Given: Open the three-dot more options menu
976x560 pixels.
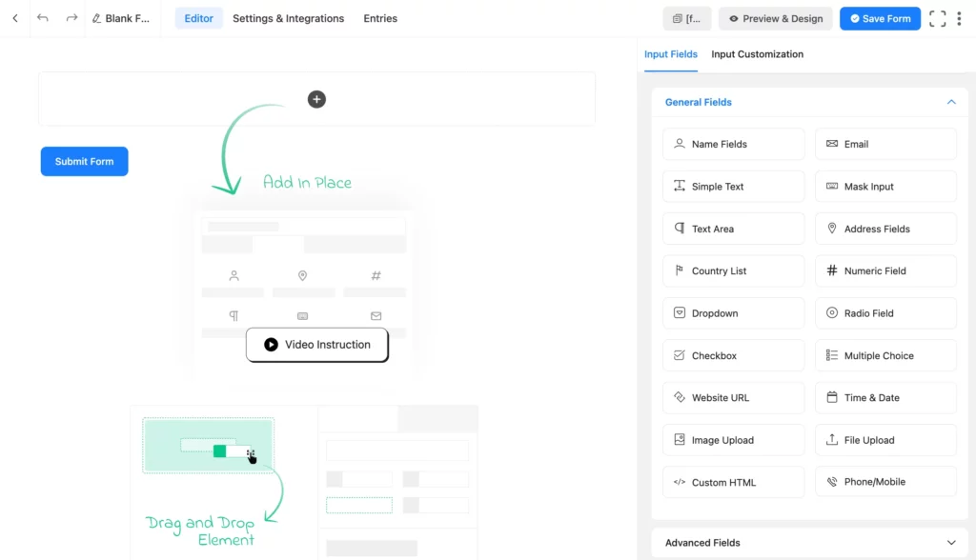Looking at the screenshot, I should click(x=959, y=19).
